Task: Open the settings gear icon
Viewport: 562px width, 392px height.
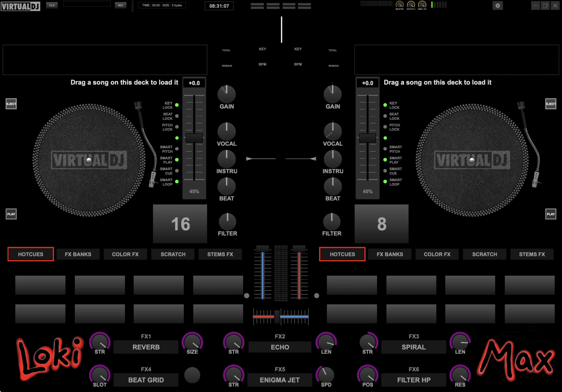Action: point(498,5)
